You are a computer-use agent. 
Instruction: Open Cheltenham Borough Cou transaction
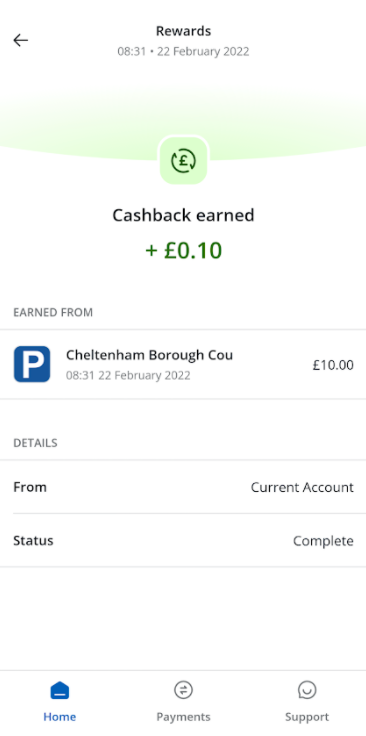click(183, 364)
